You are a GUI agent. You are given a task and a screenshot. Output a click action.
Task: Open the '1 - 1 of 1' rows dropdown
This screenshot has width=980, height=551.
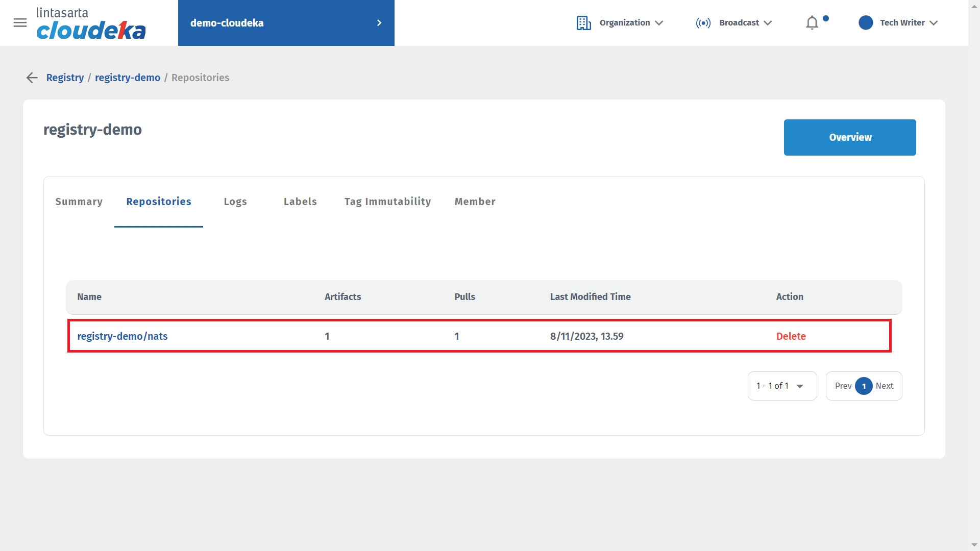781,386
